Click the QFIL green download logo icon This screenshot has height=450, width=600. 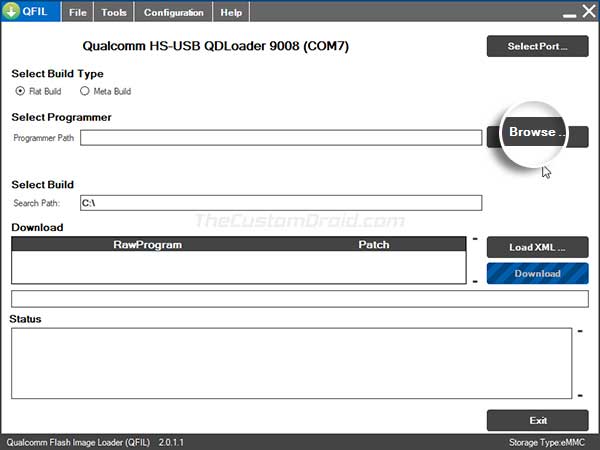[14, 12]
